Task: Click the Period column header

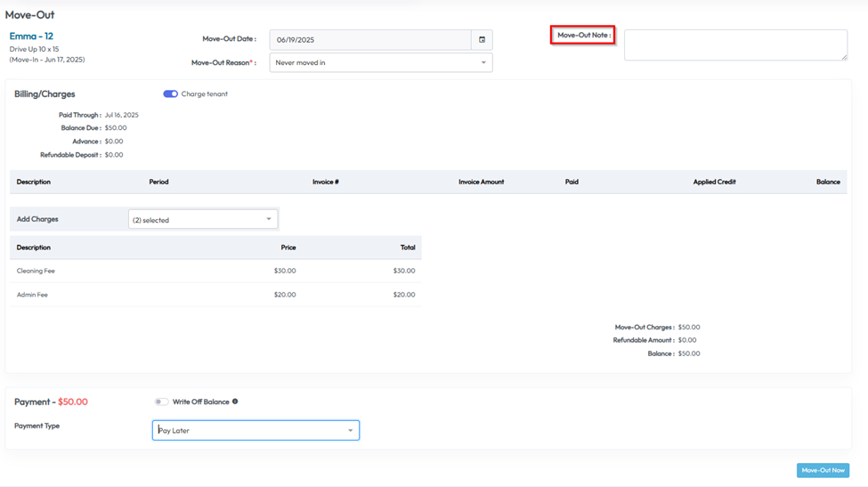Action: point(158,182)
